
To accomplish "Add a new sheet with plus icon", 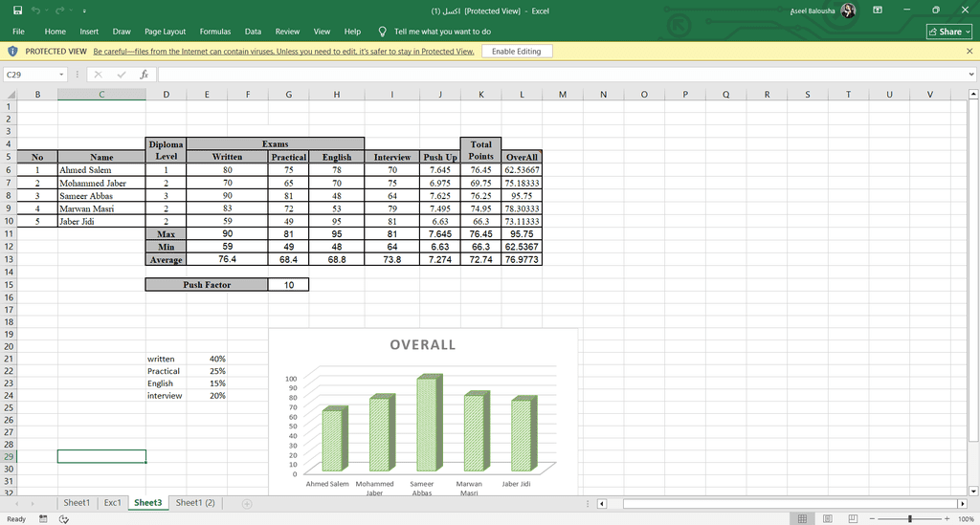I will [247, 503].
